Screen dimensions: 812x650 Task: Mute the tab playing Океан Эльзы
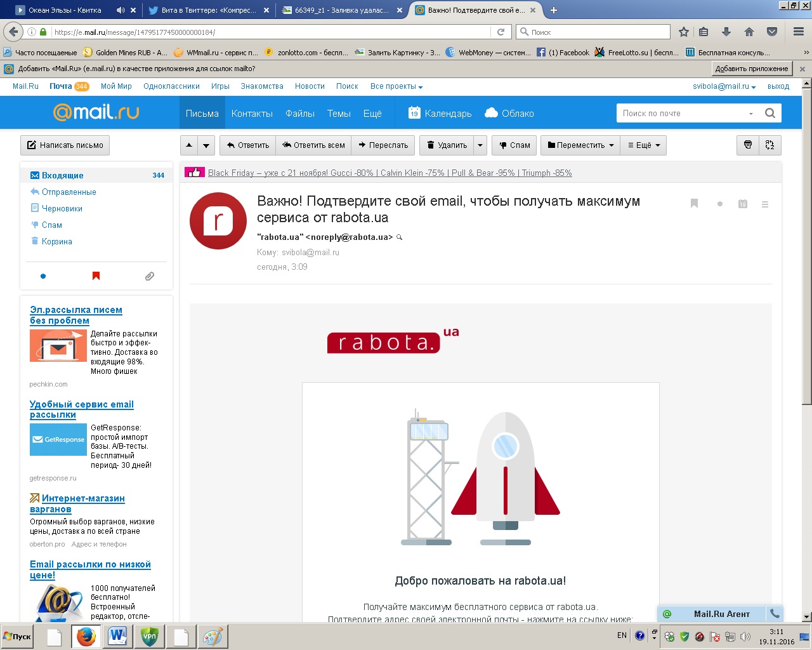(x=121, y=10)
